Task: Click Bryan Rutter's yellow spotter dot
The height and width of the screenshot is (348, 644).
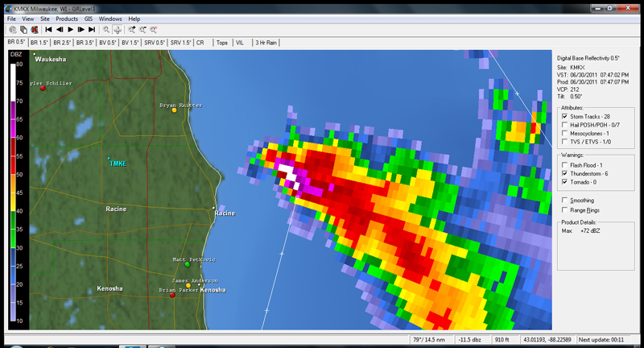Action: (174, 110)
